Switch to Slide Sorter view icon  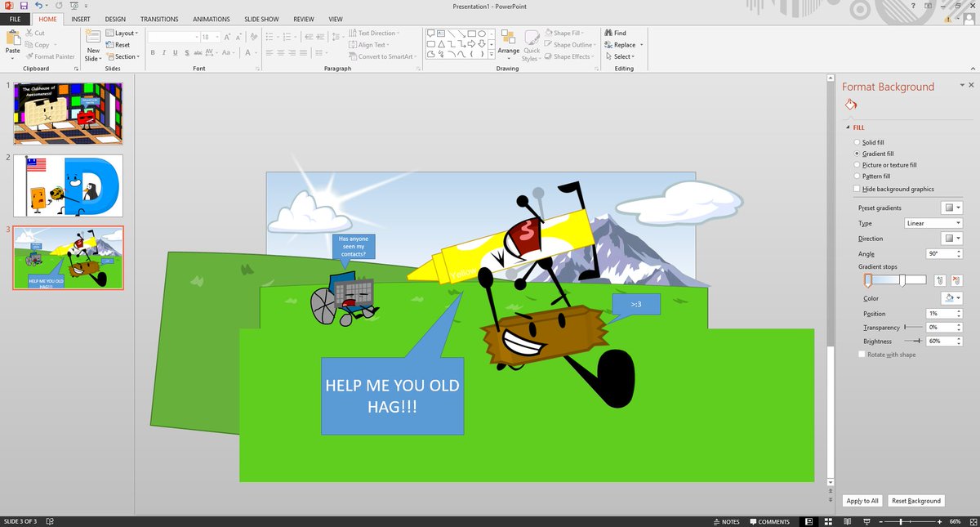point(827,521)
